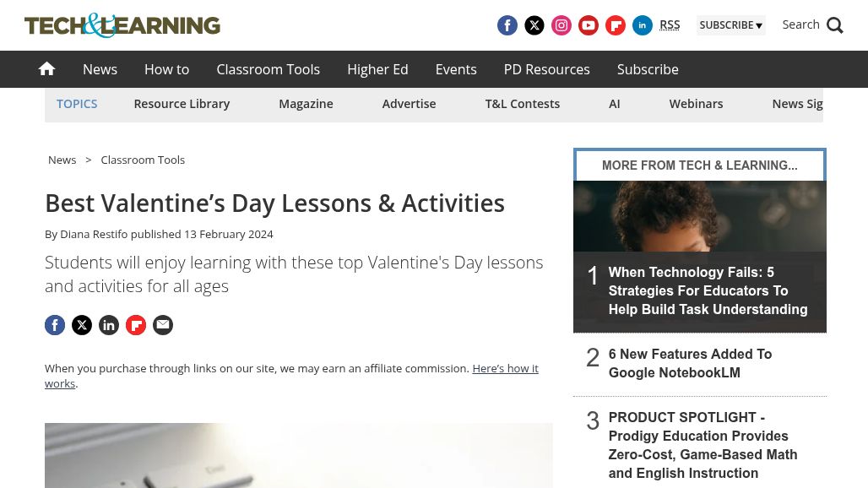Open the Classroom Tools navigation menu
This screenshot has height=488, width=868.
click(x=268, y=69)
